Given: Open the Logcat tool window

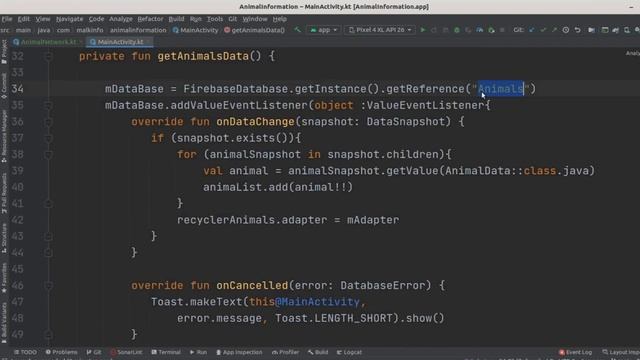Looking at the screenshot, I should (x=349, y=352).
